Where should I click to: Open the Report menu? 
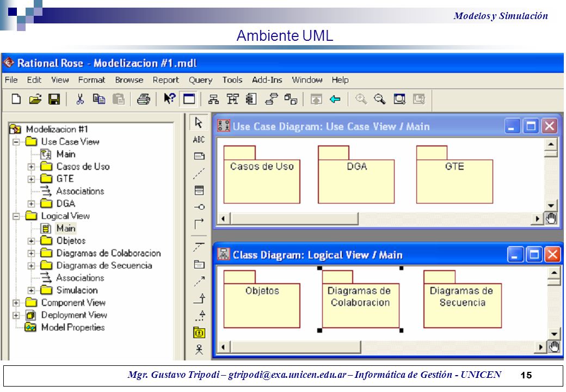coord(165,80)
